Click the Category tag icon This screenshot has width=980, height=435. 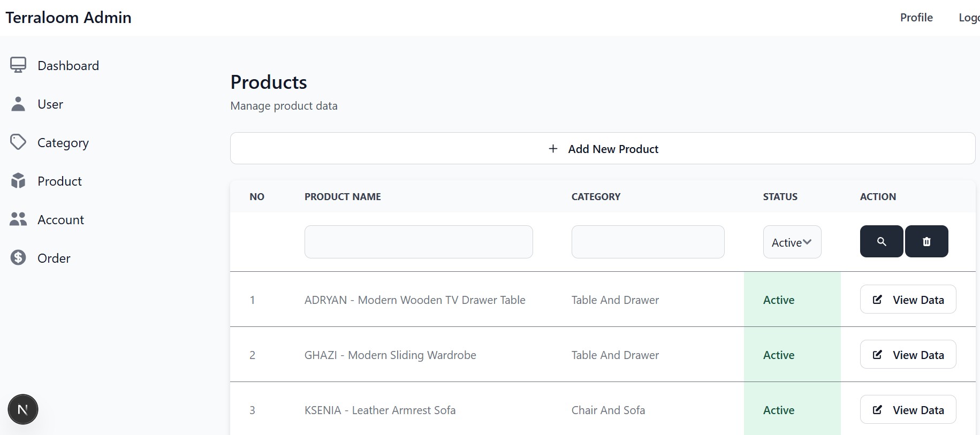tap(18, 142)
